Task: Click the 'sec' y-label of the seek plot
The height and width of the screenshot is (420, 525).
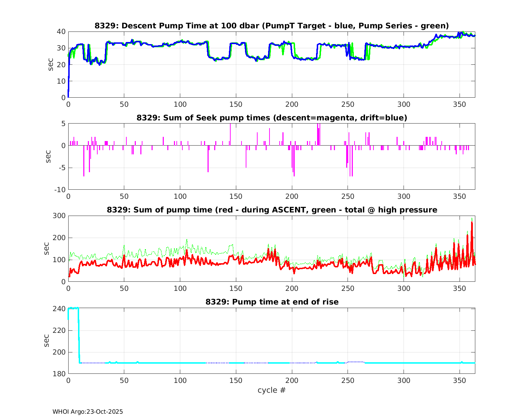Action: pos(48,156)
